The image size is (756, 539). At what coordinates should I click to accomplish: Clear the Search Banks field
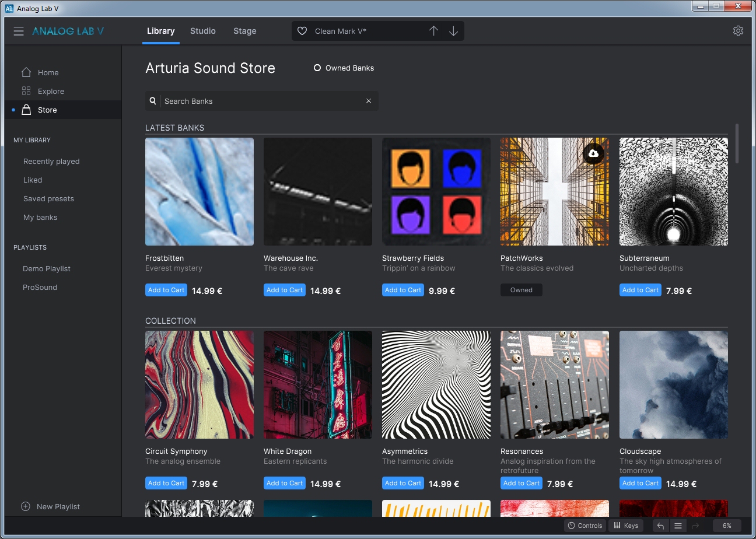pos(369,101)
